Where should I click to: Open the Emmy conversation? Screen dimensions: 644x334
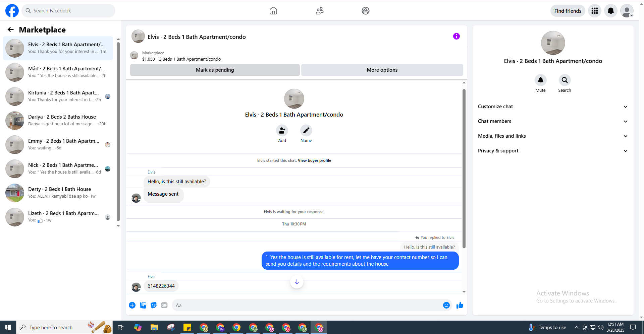(58, 145)
